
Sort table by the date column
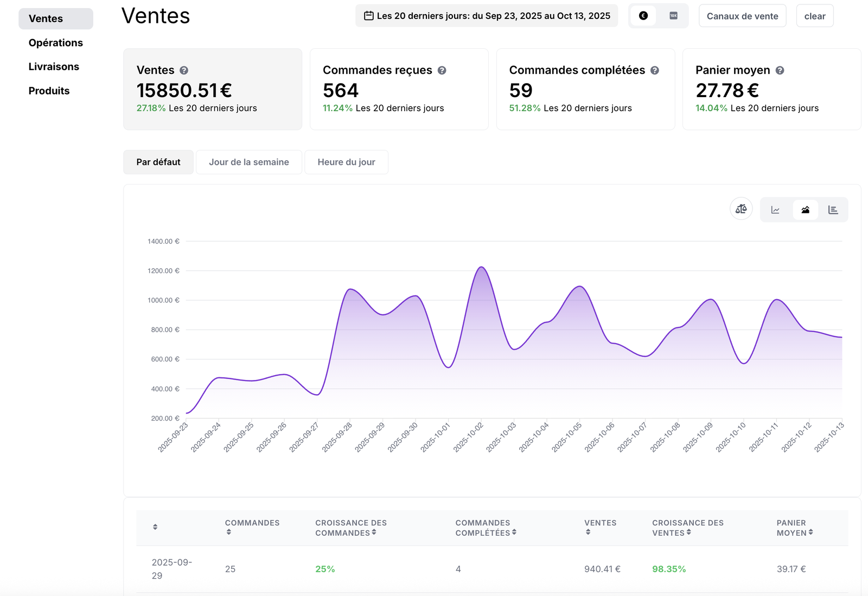pyautogui.click(x=155, y=527)
